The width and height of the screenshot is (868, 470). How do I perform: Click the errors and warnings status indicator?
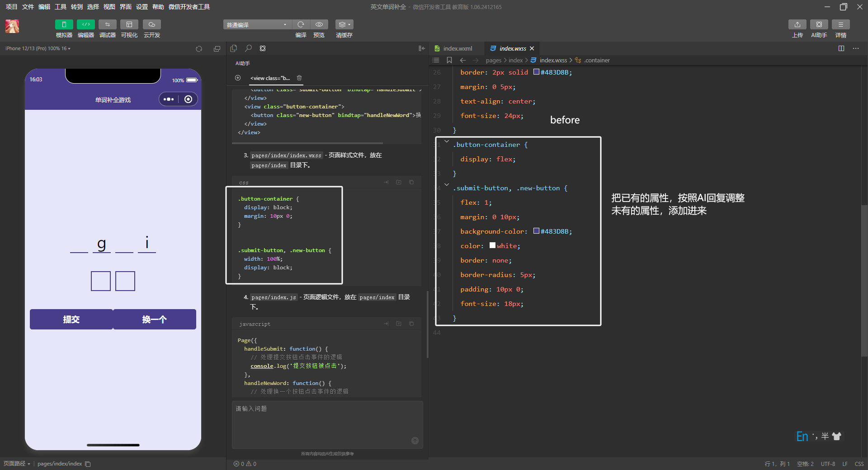coord(245,464)
